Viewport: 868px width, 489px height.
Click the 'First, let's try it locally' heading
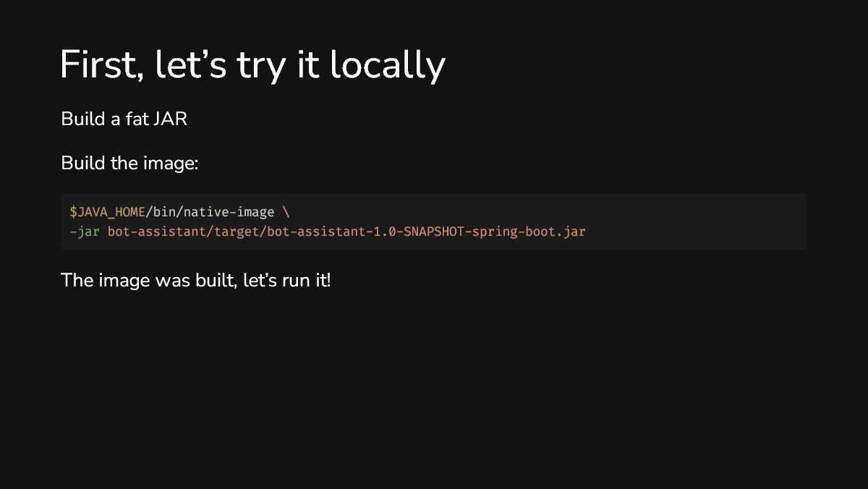pos(252,64)
